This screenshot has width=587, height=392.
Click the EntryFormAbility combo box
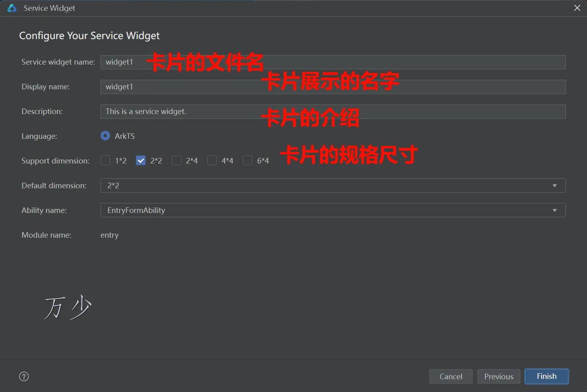coord(333,210)
